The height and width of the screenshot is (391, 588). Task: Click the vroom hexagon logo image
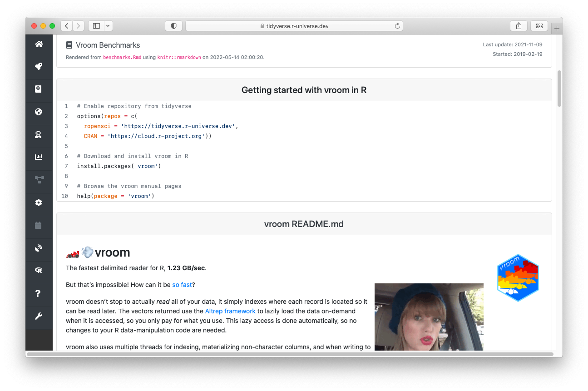(x=518, y=278)
